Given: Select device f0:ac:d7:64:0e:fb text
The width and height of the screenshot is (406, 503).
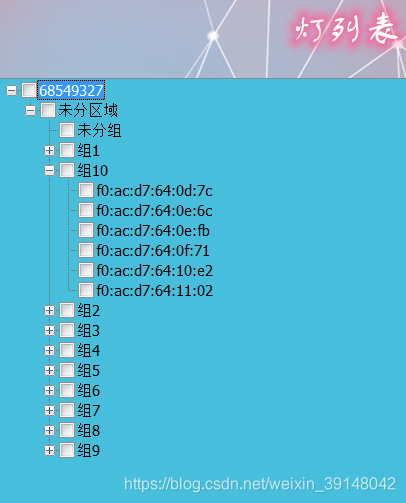Looking at the screenshot, I should [153, 231].
